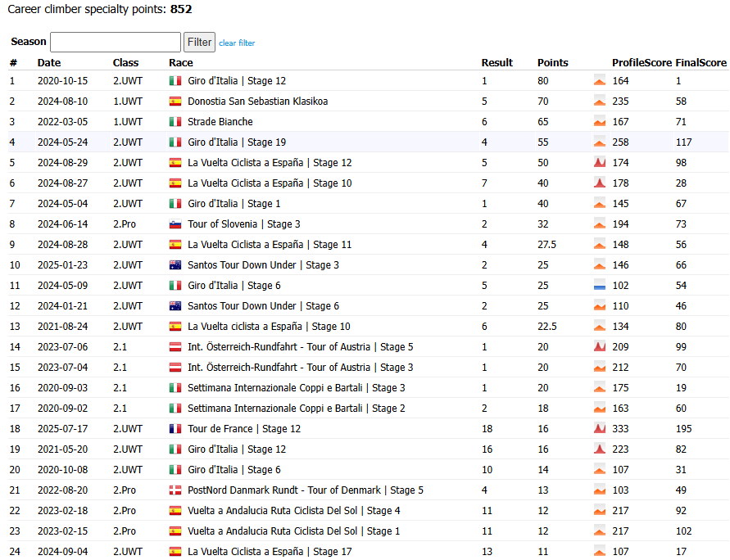This screenshot has height=560, width=730.
Task: Click the Season filter input field
Action: click(x=116, y=43)
